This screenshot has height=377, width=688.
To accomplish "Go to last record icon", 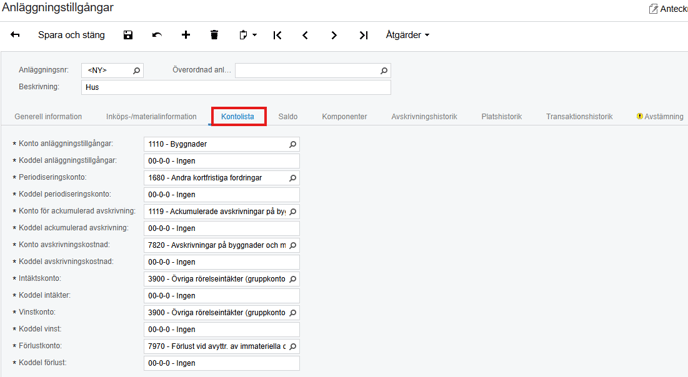I will pos(363,35).
